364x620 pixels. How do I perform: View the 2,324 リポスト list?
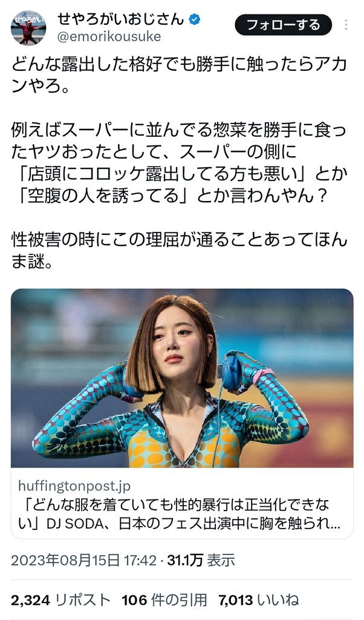[x=60, y=600]
